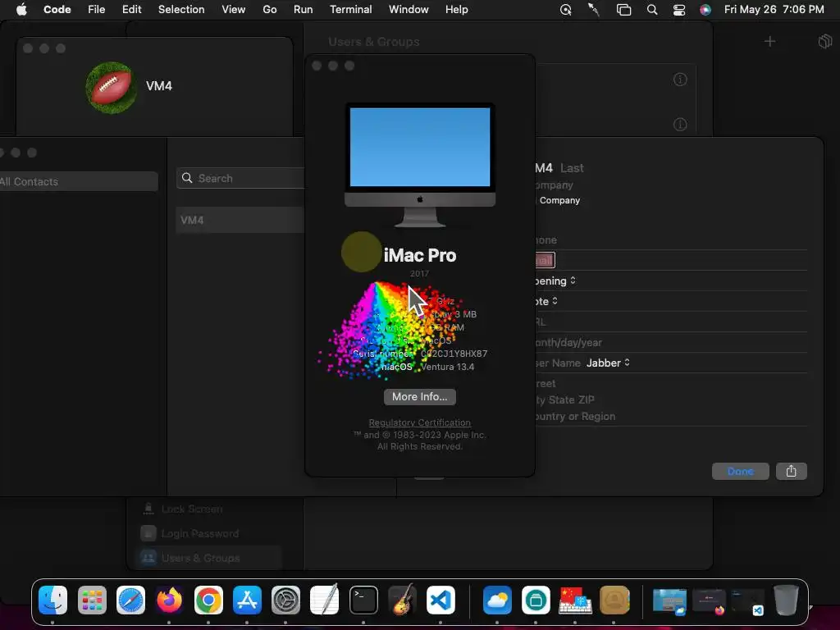Open TextEdit from the Dock
This screenshot has width=840, height=630.
(x=325, y=600)
